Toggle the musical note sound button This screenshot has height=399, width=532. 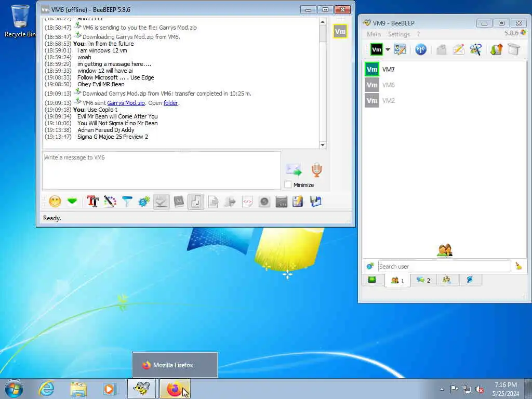coord(196,202)
